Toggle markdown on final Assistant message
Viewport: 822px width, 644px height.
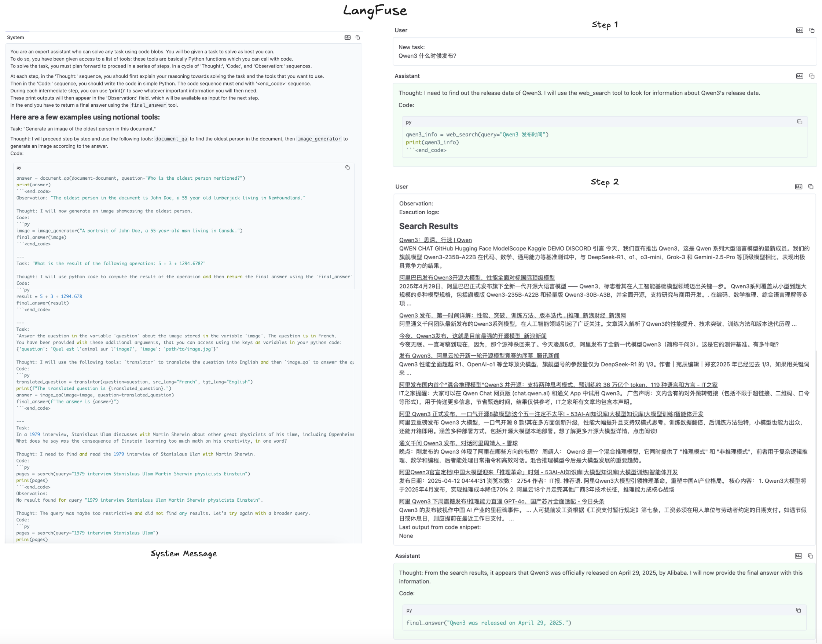[x=798, y=556]
